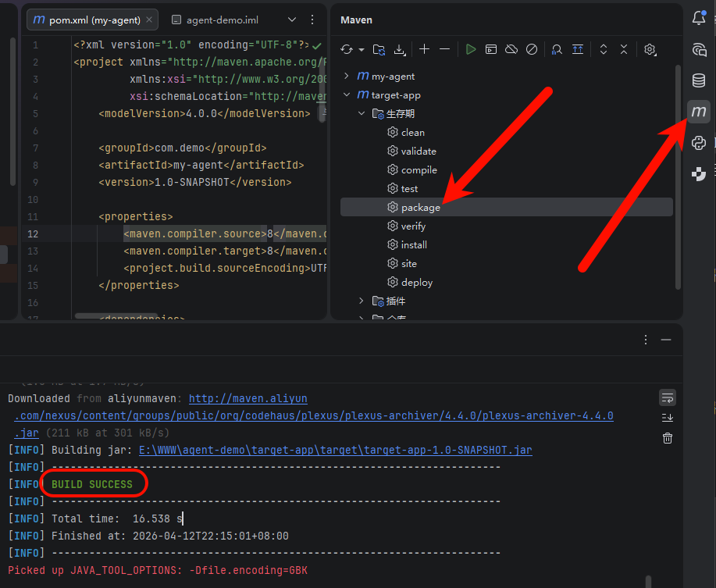
Task: Open Maven settings gear in toolbar
Action: point(650,49)
